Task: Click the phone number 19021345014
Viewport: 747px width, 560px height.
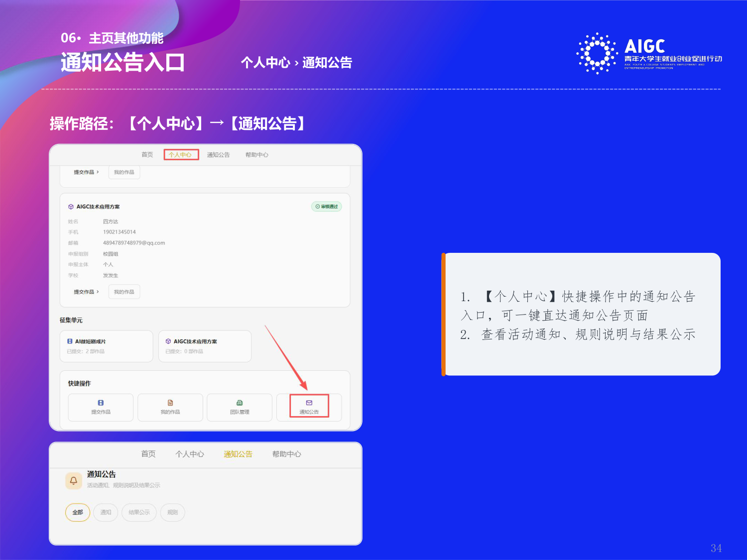Action: point(120,232)
